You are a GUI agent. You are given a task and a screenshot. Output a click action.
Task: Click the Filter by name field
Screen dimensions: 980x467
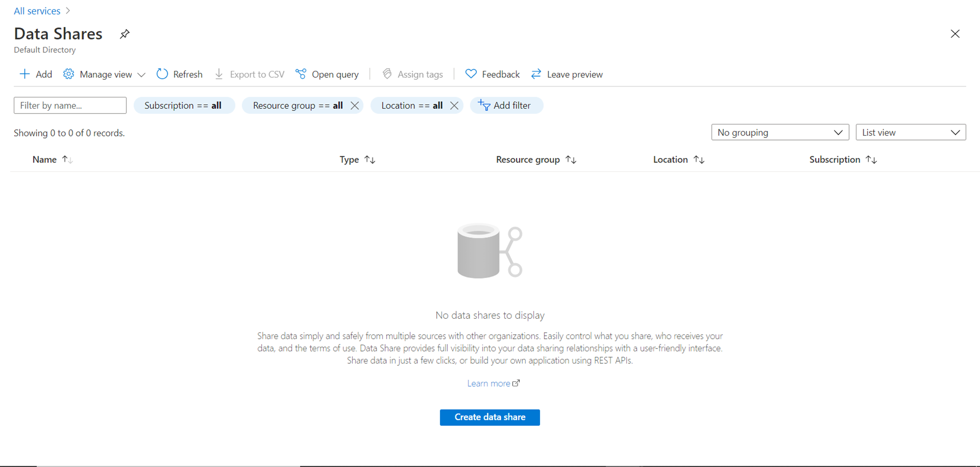pos(70,105)
